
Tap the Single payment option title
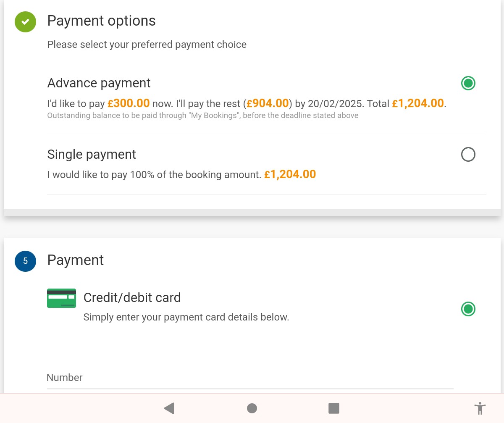(92, 155)
